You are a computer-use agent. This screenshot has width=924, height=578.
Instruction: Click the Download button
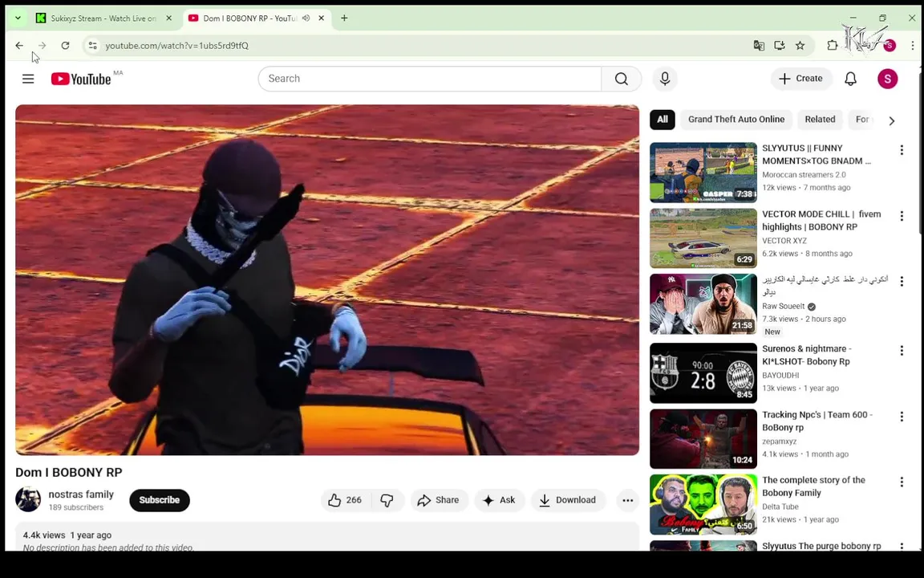click(x=568, y=500)
